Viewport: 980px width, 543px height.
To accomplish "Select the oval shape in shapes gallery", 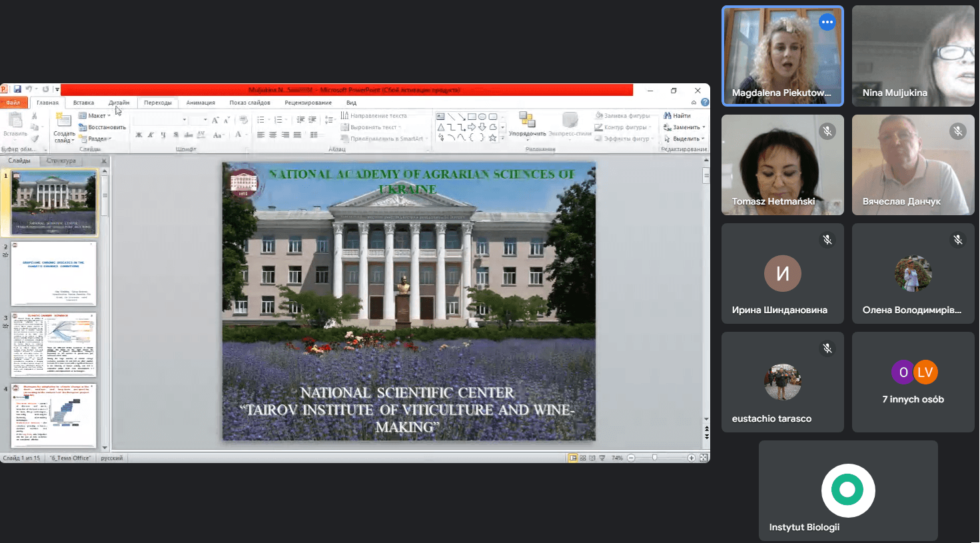I will pos(482,117).
